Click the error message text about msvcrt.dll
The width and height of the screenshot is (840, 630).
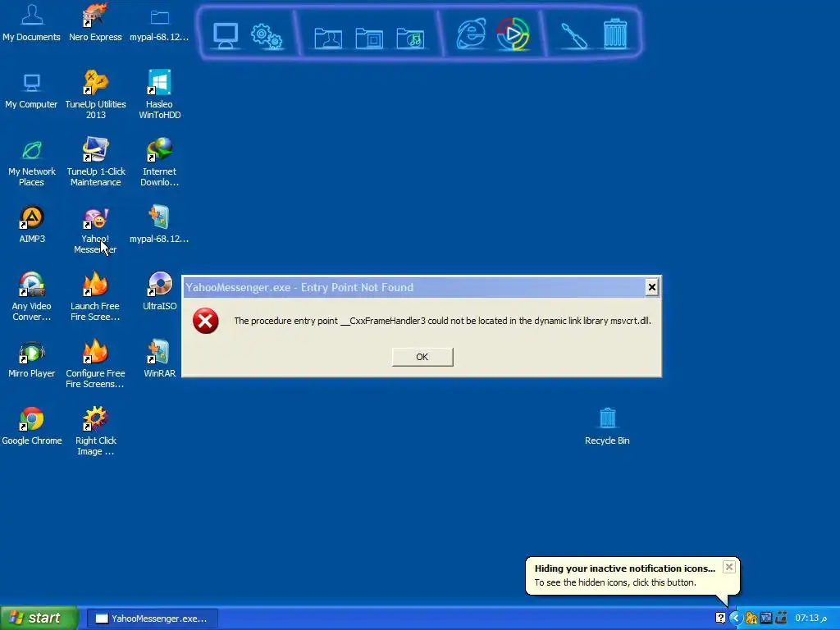click(x=442, y=321)
